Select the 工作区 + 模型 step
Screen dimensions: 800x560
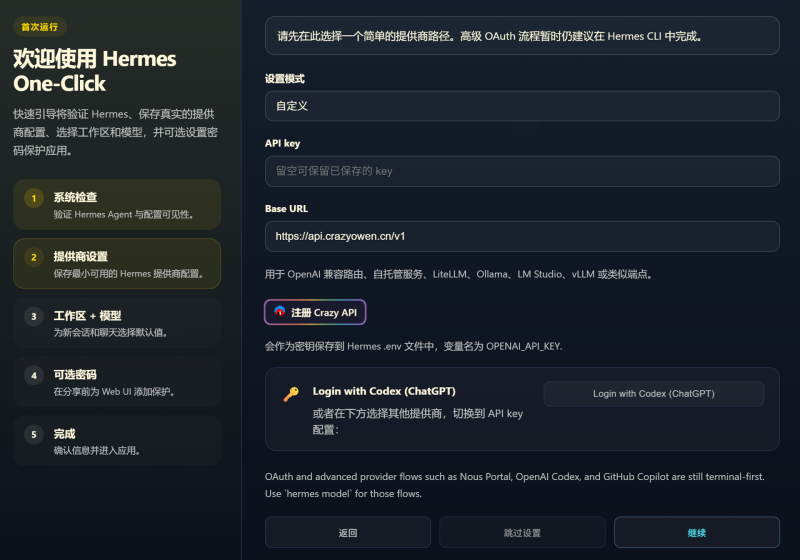click(x=117, y=323)
